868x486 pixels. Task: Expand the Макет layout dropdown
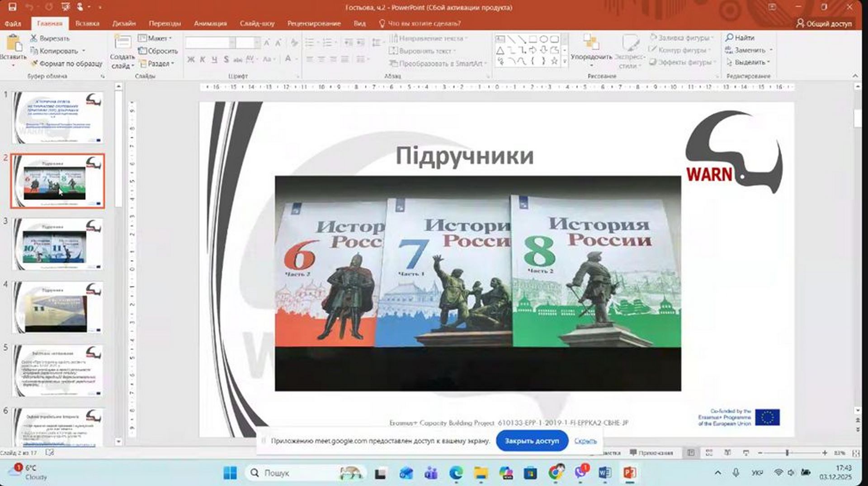click(x=155, y=38)
